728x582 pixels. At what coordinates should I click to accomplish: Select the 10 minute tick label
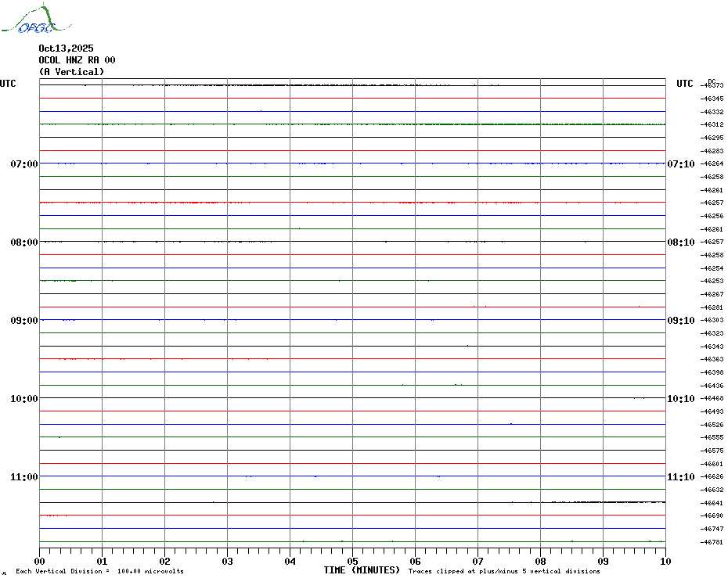665,561
